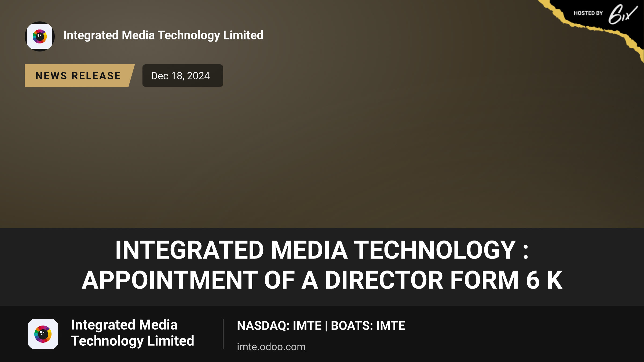Select the BOATS: IMTE ticker
This screenshot has width=644, height=362.
[368, 326]
